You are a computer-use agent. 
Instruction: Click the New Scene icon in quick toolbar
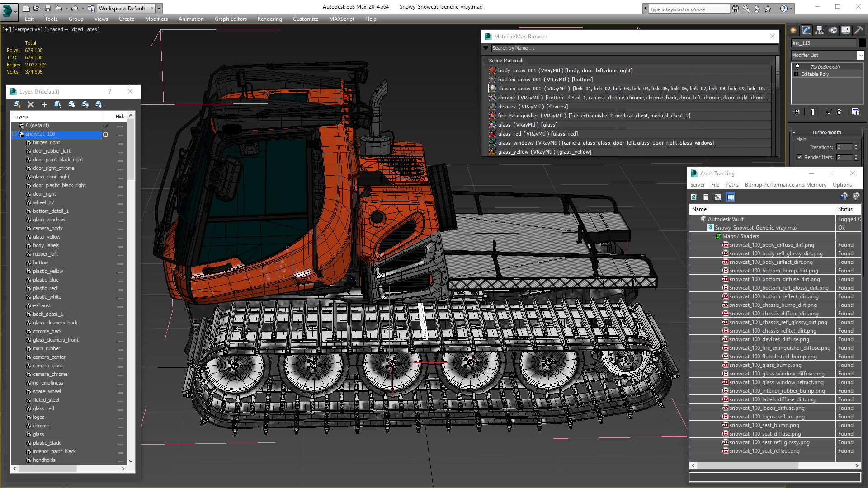[26, 8]
